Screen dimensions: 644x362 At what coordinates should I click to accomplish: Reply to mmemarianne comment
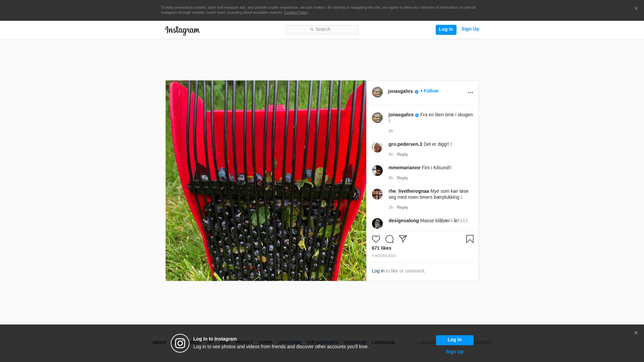tap(402, 178)
